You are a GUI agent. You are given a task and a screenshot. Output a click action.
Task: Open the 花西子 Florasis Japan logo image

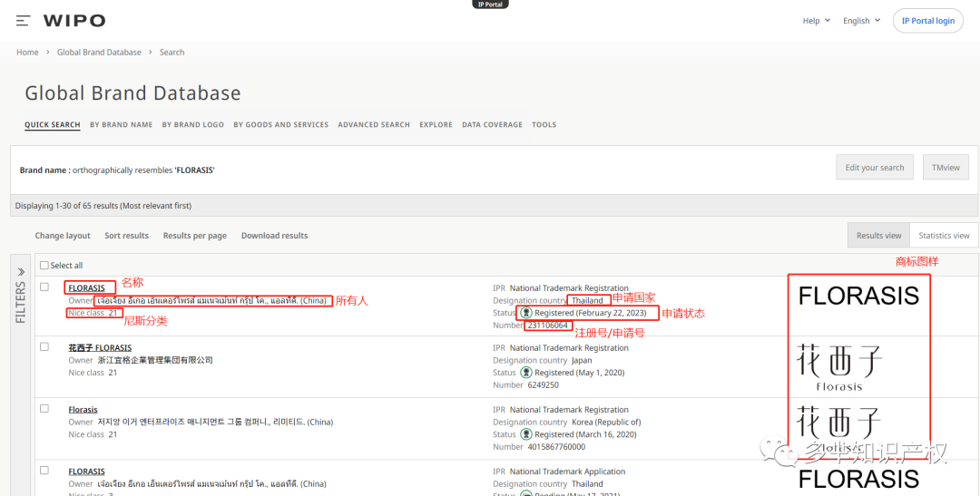point(839,366)
